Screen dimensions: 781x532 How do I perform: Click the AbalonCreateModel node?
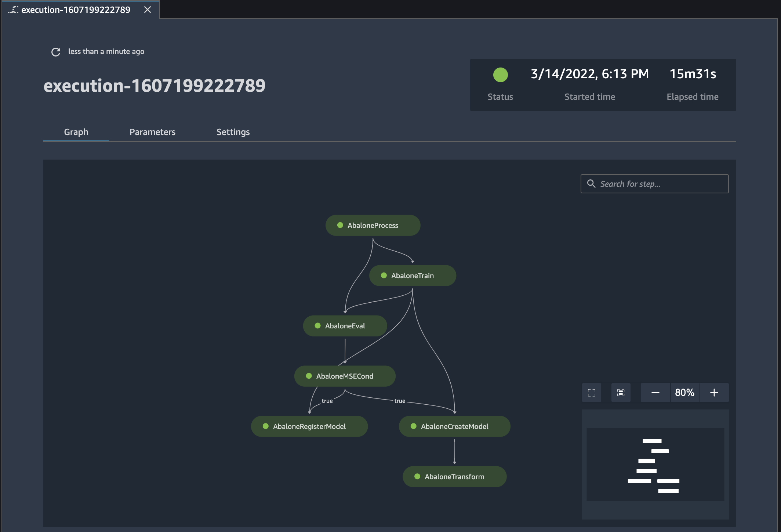pos(454,426)
